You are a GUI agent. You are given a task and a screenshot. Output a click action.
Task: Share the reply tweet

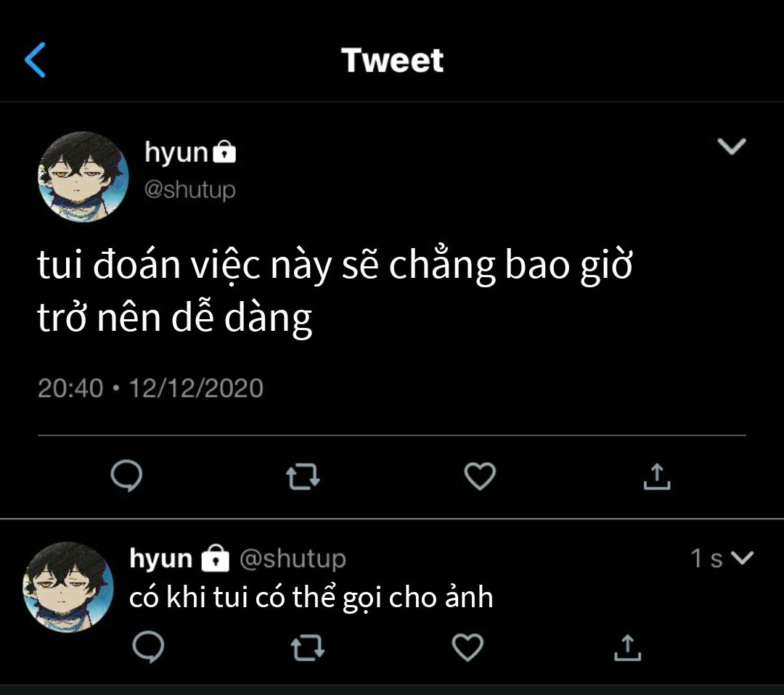(x=627, y=646)
